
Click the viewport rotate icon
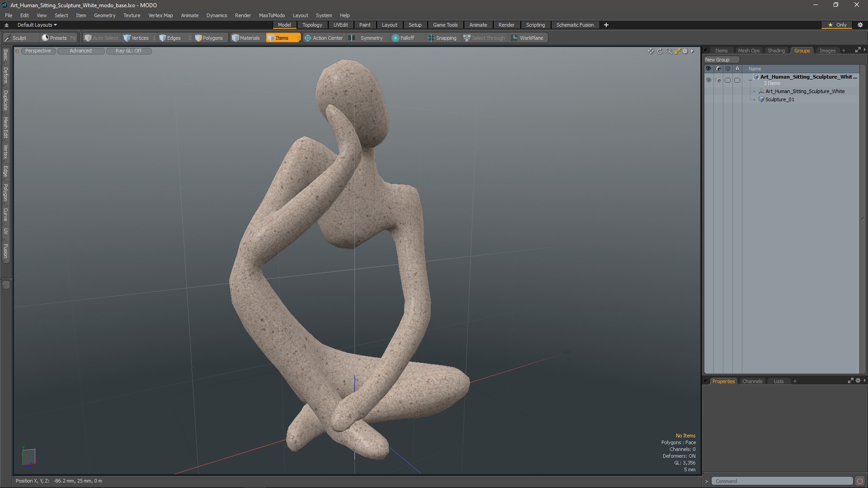click(660, 51)
